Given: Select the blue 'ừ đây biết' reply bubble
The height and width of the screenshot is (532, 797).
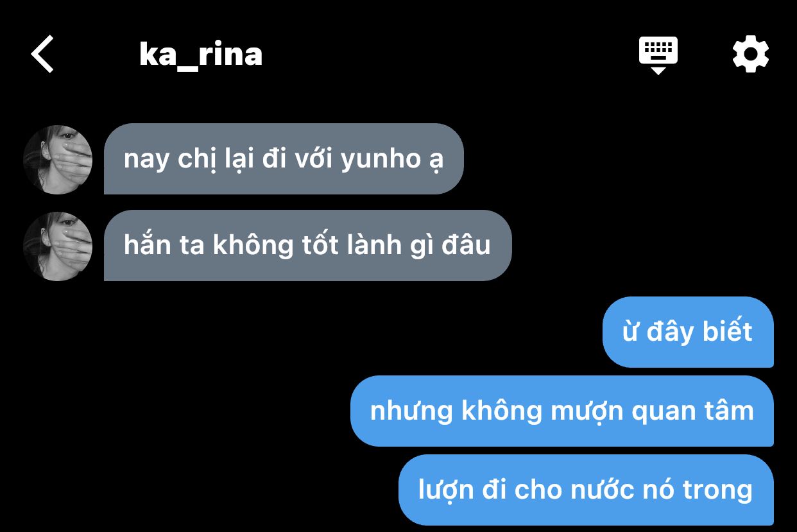Looking at the screenshot, I should [x=688, y=332].
